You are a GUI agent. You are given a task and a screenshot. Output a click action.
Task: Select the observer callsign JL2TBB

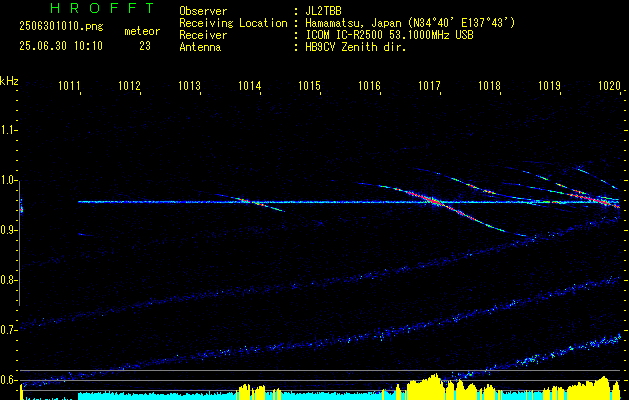click(x=323, y=11)
